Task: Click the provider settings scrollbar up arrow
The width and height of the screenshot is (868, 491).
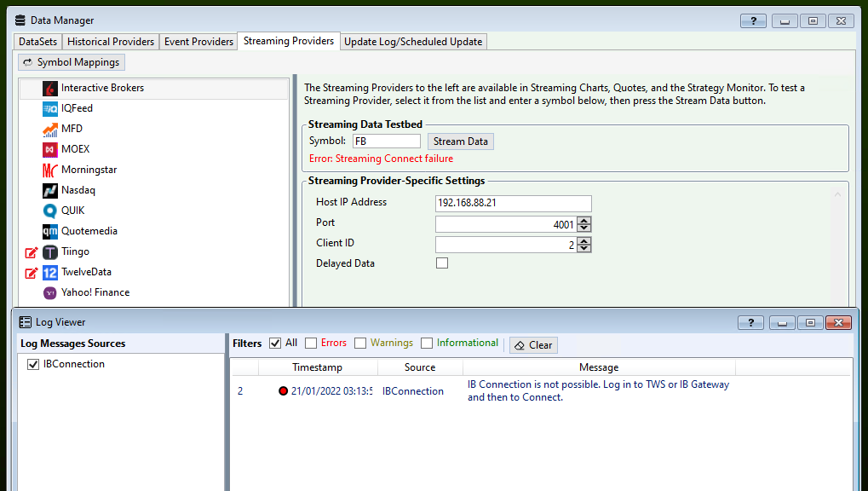Action: [837, 194]
